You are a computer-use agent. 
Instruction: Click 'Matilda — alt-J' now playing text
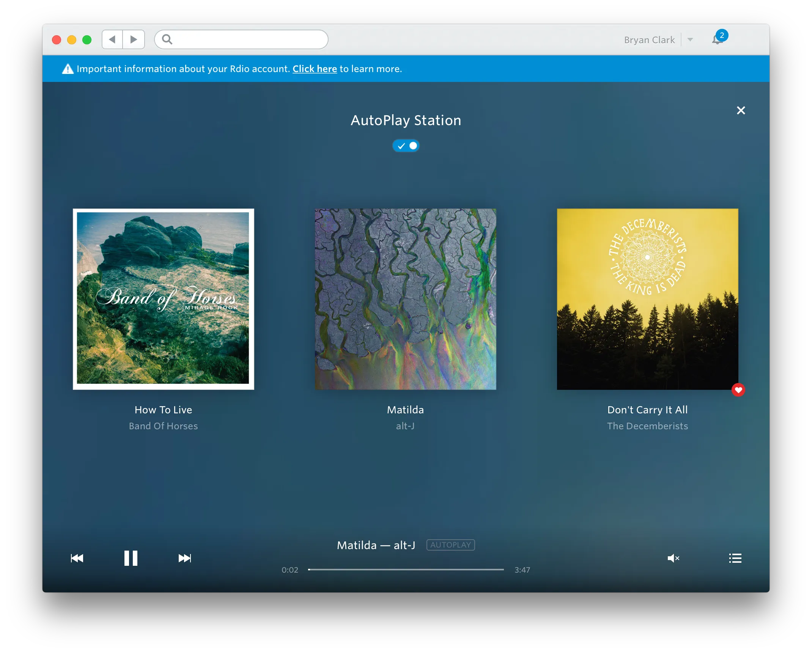click(x=376, y=545)
